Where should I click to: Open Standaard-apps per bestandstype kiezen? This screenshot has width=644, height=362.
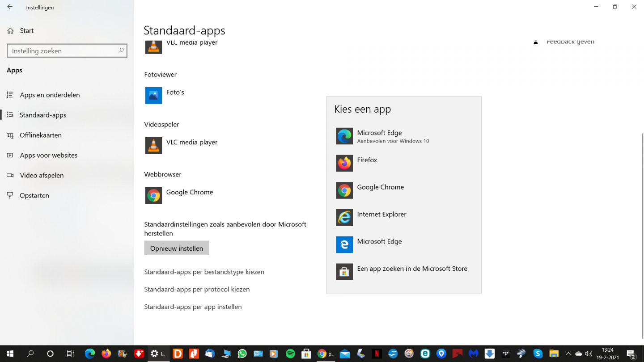coord(204,272)
